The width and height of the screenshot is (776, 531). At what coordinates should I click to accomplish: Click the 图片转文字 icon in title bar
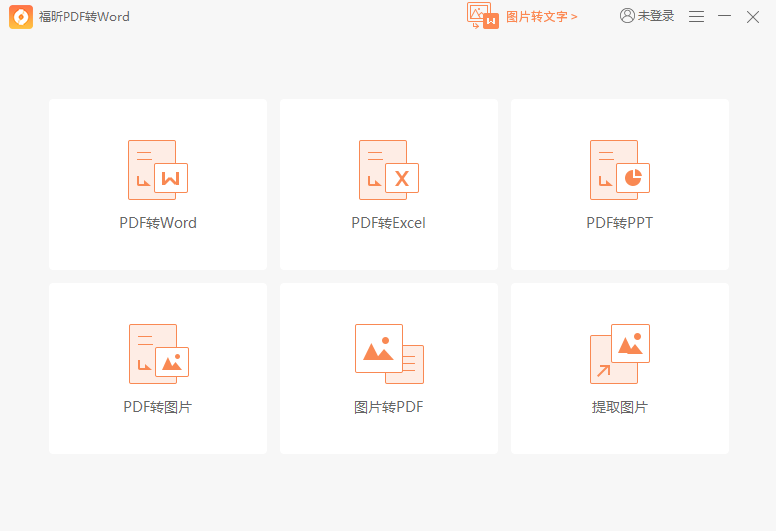click(x=483, y=16)
